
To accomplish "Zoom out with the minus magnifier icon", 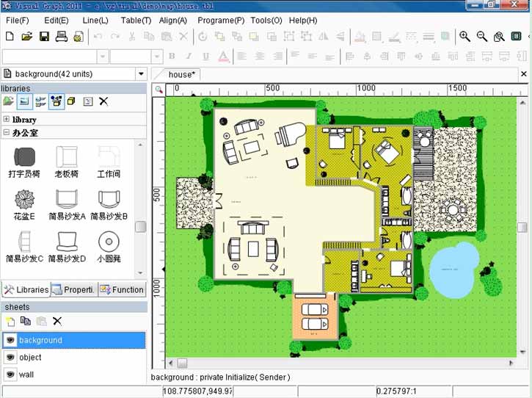I will pos(482,36).
